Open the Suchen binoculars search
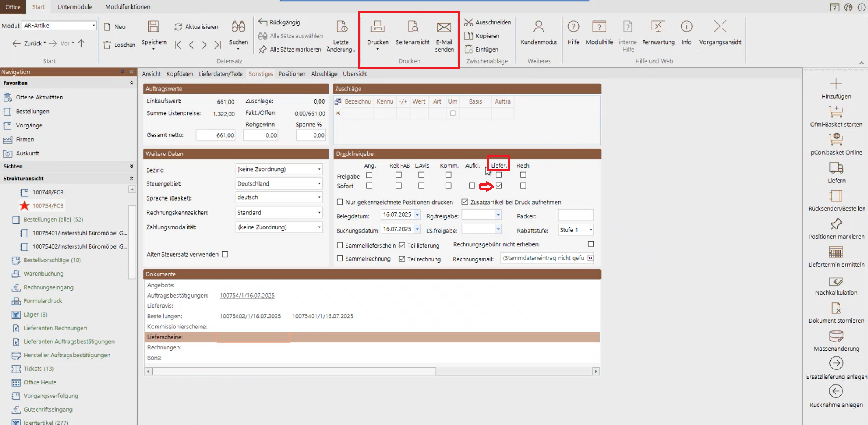 (x=238, y=27)
